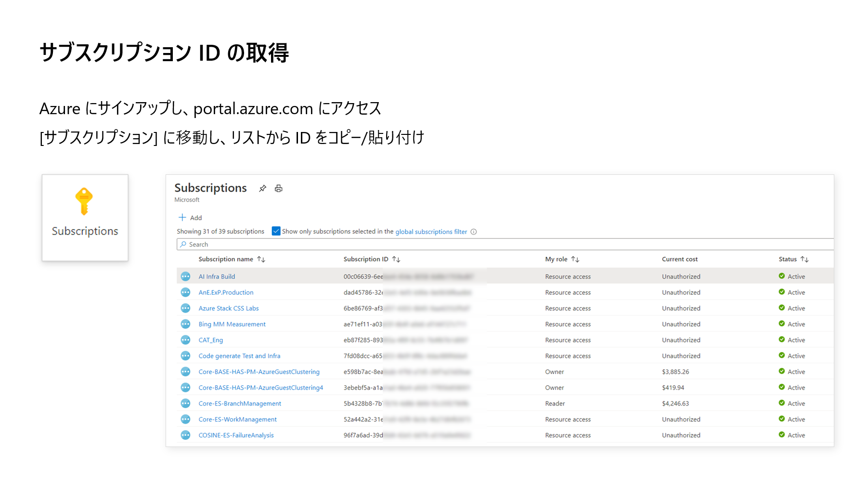The image size is (868, 486).
Task: Open the ellipsis icon for CAT_Eng row
Action: 185,340
